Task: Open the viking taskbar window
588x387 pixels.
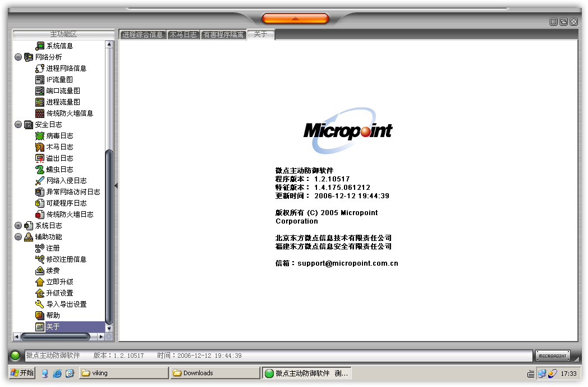Action: (124, 373)
